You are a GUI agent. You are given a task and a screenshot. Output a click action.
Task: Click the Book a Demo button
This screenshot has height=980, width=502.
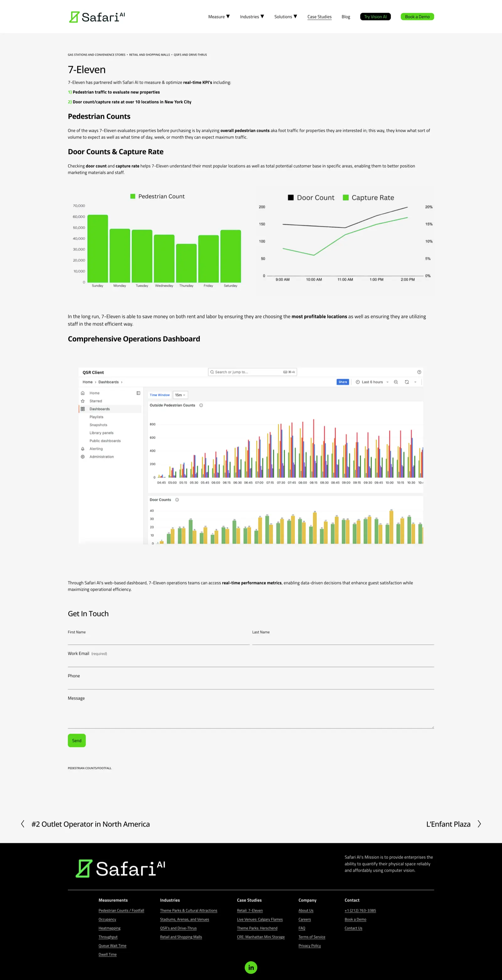click(417, 16)
